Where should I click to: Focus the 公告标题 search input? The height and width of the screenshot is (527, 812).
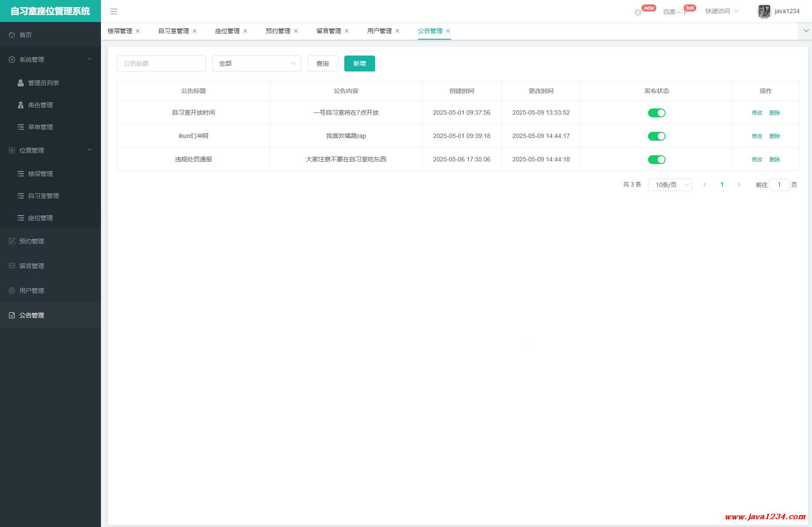click(x=161, y=64)
